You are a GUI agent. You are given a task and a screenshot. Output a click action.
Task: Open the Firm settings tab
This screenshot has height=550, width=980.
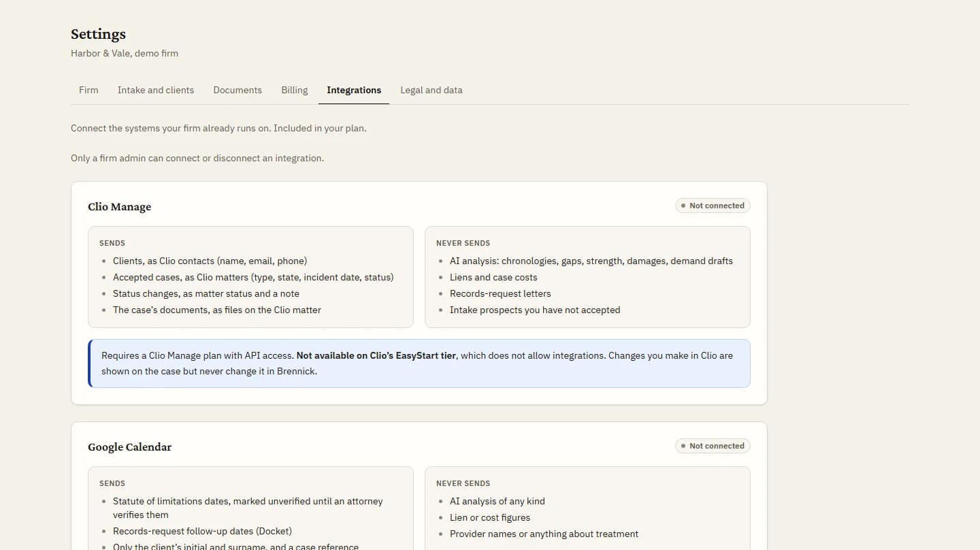88,90
